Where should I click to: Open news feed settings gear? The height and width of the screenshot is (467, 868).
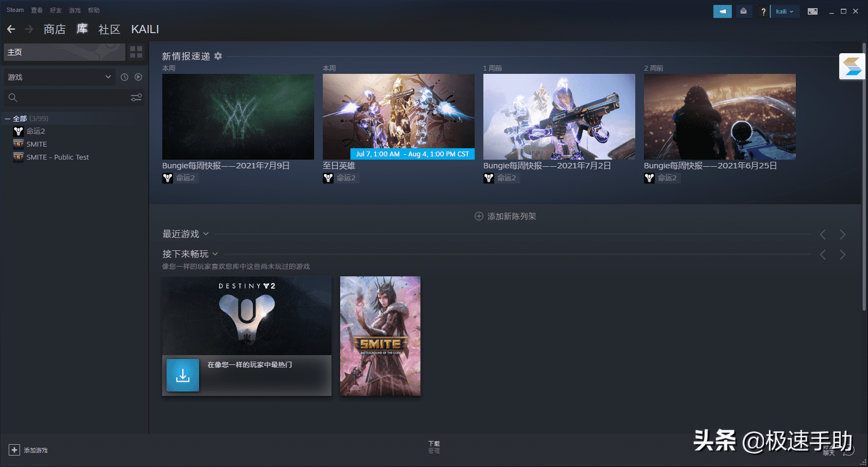(218, 56)
